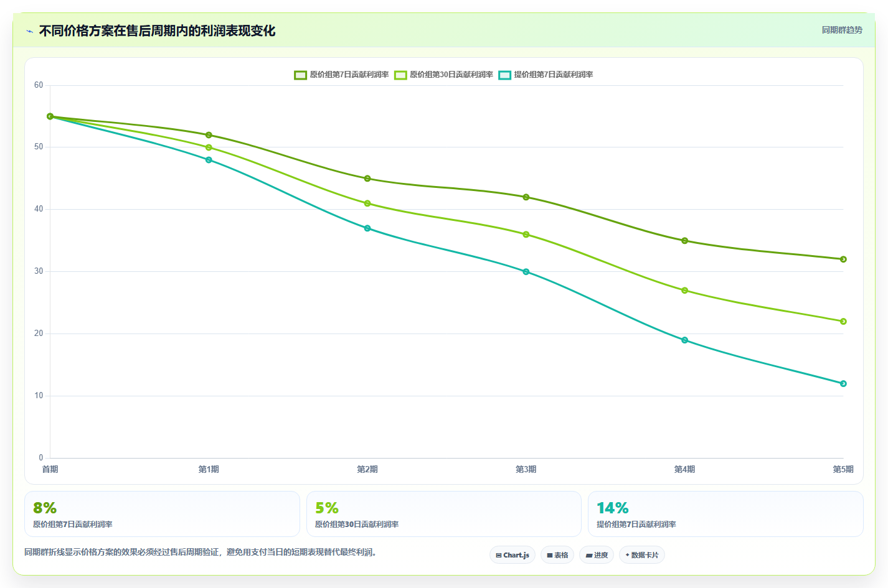Screen dimensions: 888x588
Task: Click the 0 y-axis tick label
Action: click(x=41, y=458)
